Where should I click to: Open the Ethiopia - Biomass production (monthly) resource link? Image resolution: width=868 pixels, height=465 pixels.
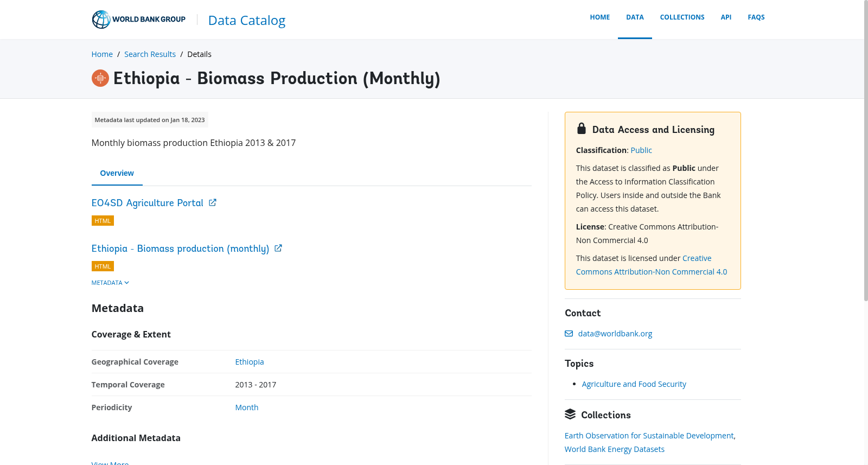click(x=180, y=249)
